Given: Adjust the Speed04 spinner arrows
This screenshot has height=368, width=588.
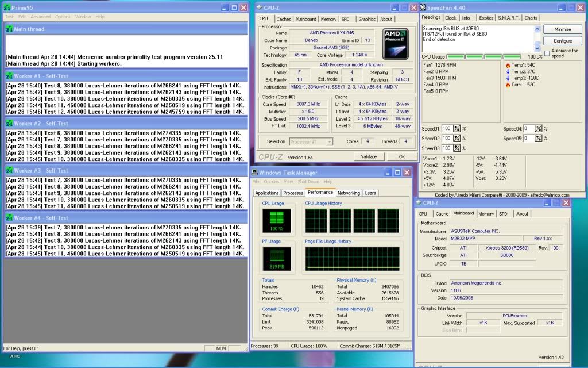Looking at the screenshot, I should tap(538, 129).
